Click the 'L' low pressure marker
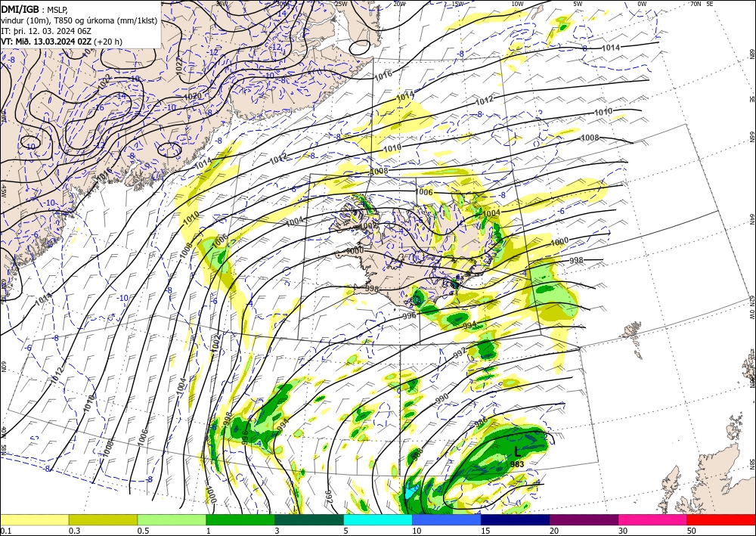756x536 pixels. 517,451
